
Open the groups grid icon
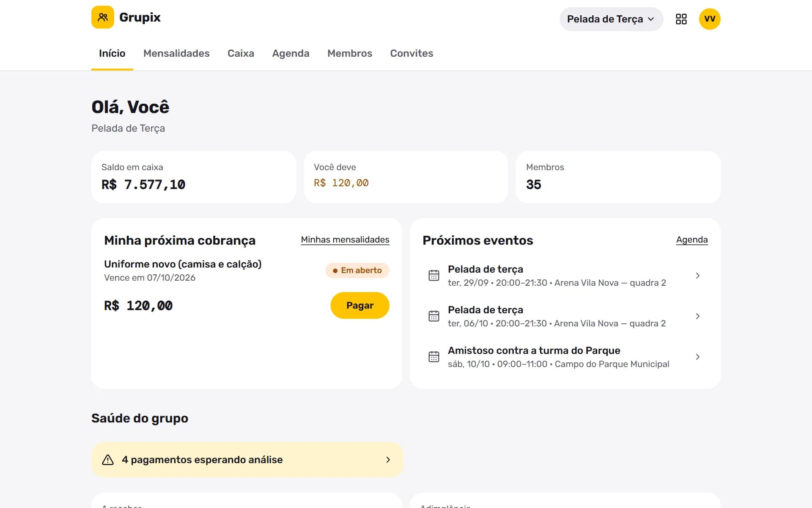tap(681, 19)
